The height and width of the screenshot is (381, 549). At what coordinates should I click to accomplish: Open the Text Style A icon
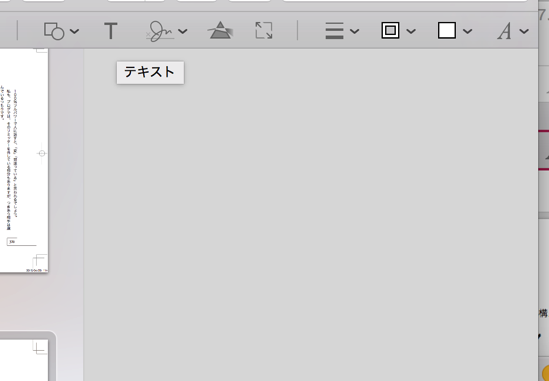504,31
